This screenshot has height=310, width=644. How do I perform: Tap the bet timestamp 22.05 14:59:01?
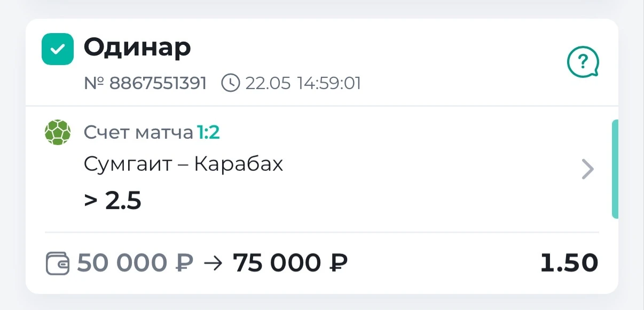pos(303,83)
